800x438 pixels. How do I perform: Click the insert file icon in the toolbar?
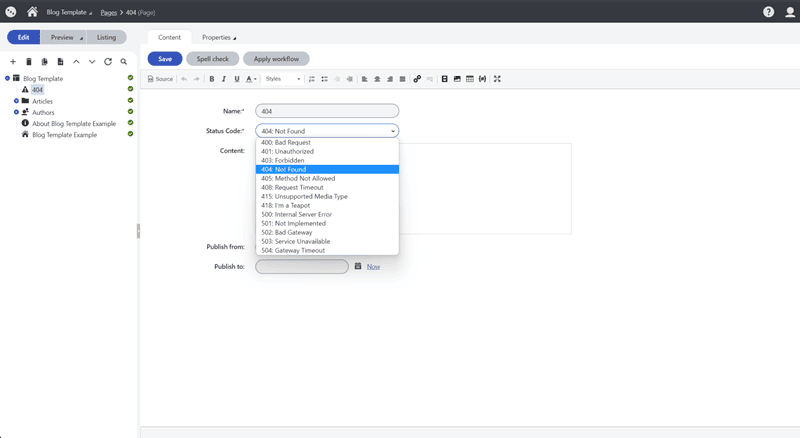[444, 79]
